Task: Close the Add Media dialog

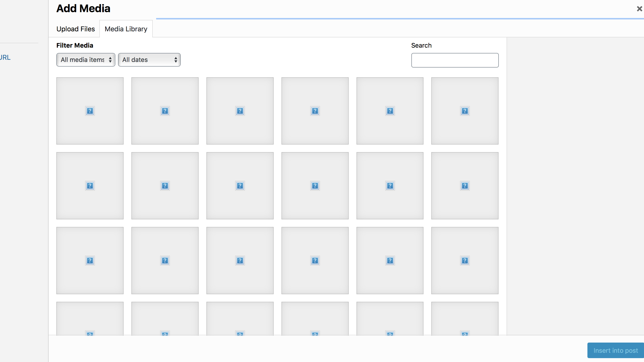Action: pyautogui.click(x=639, y=9)
